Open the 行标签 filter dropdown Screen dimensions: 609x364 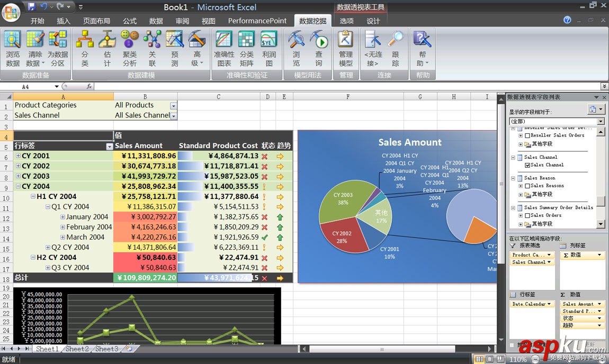pos(110,147)
